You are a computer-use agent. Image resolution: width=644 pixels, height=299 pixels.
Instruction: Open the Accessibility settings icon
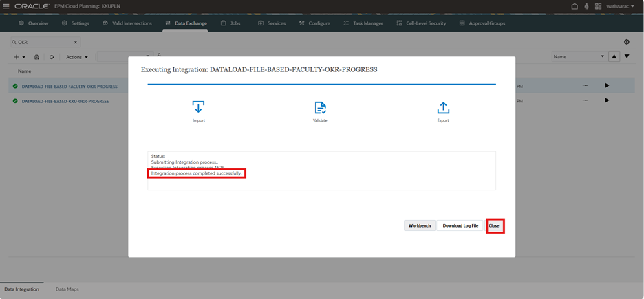(x=586, y=6)
